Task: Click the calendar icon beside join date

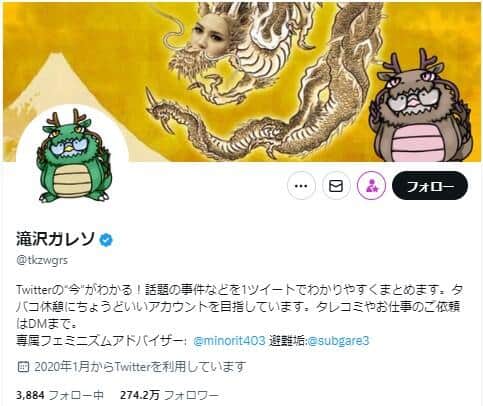Action: click(x=23, y=367)
